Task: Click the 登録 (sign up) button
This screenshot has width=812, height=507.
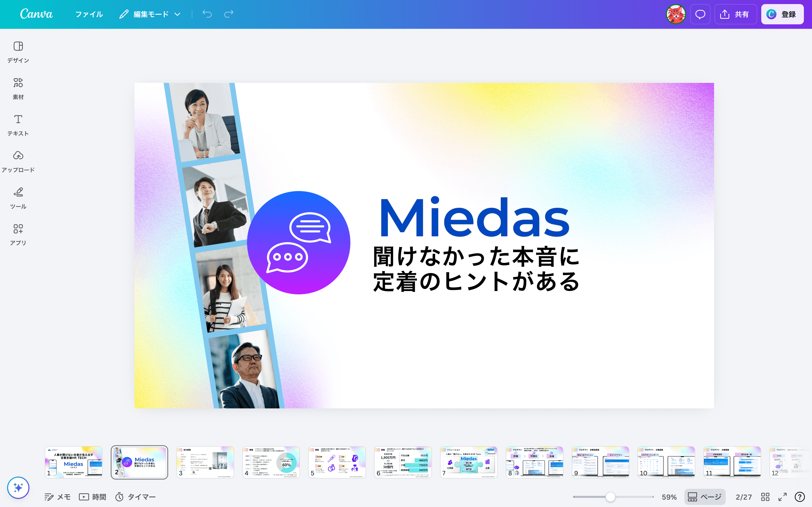Action: coord(783,14)
